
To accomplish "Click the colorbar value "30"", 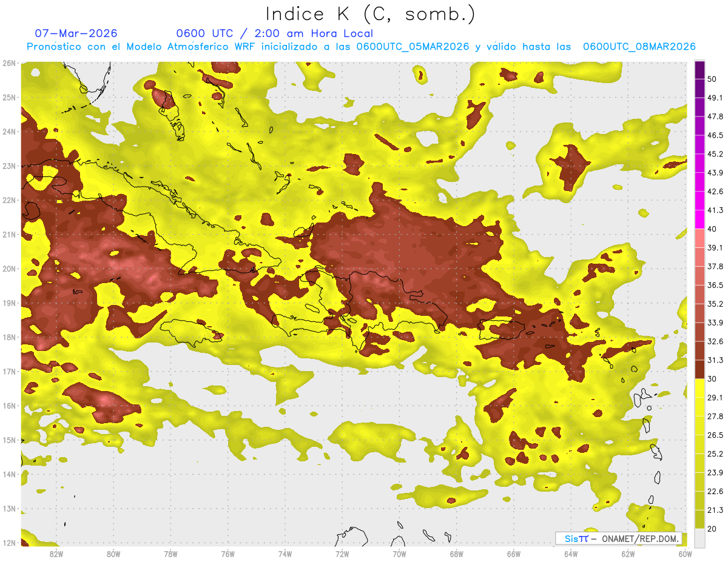I will (x=712, y=379).
